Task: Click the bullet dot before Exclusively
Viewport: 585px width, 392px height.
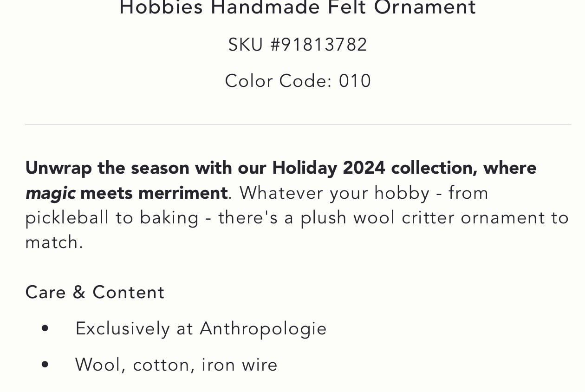Action: [x=45, y=329]
